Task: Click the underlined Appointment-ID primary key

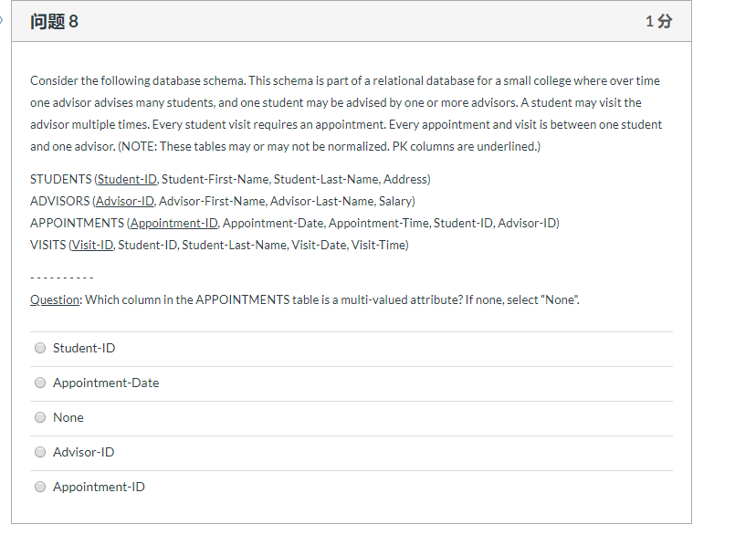Action: pyautogui.click(x=173, y=223)
